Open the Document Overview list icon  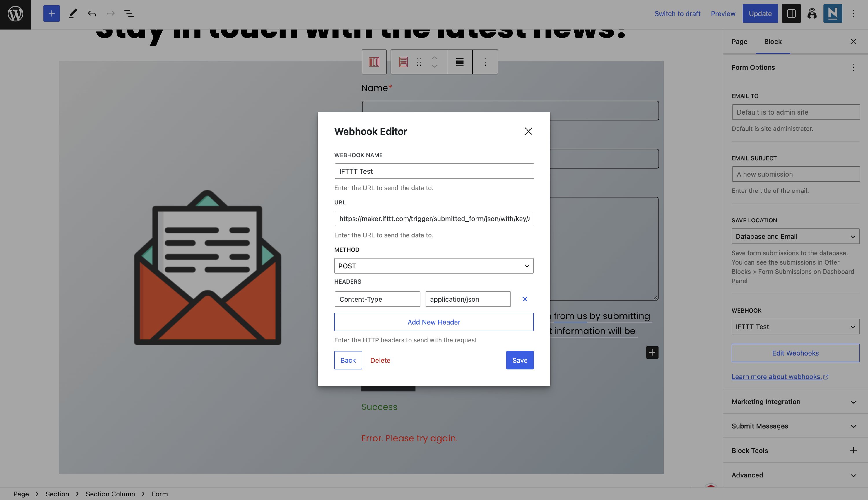tap(129, 14)
